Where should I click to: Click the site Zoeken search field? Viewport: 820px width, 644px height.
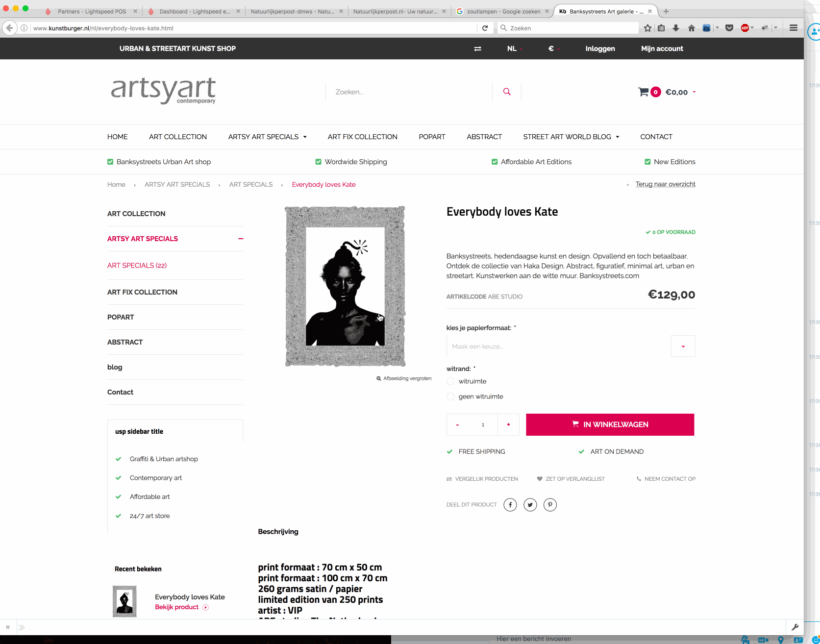(x=409, y=92)
